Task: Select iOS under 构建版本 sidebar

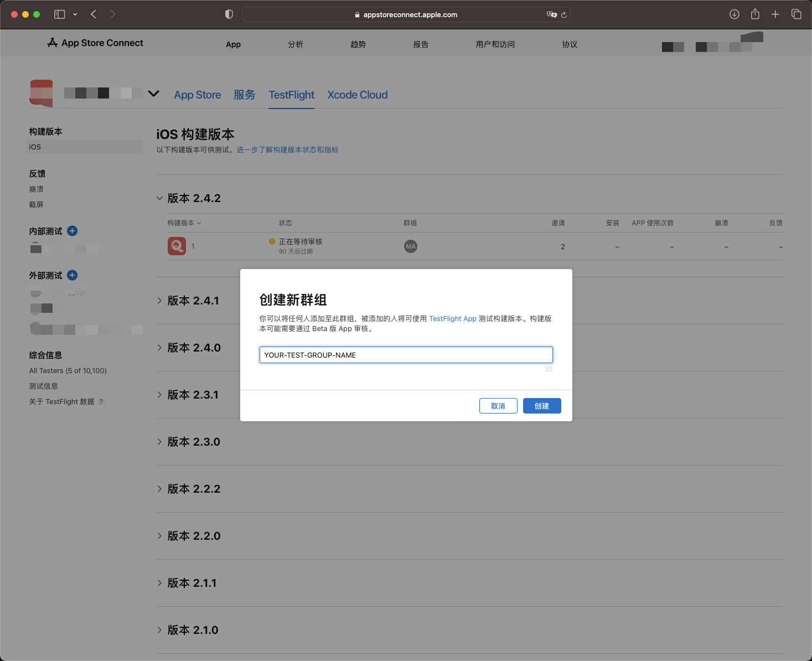Action: pyautogui.click(x=84, y=147)
